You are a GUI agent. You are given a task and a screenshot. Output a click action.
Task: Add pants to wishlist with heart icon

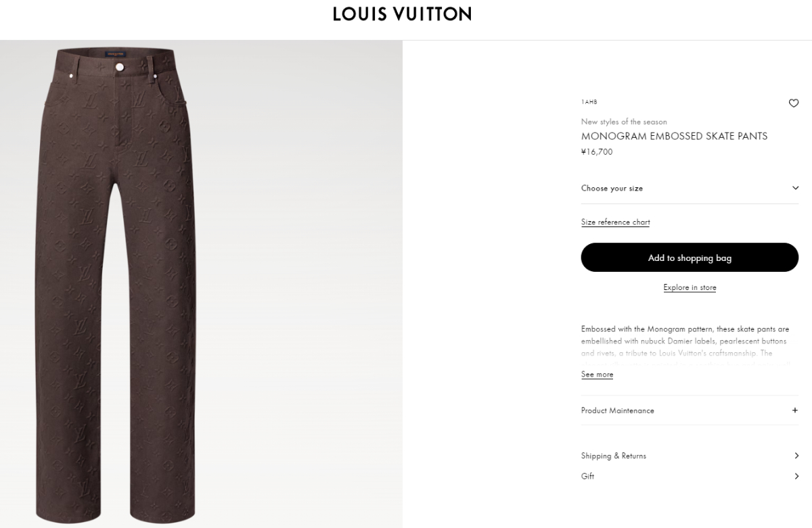794,103
